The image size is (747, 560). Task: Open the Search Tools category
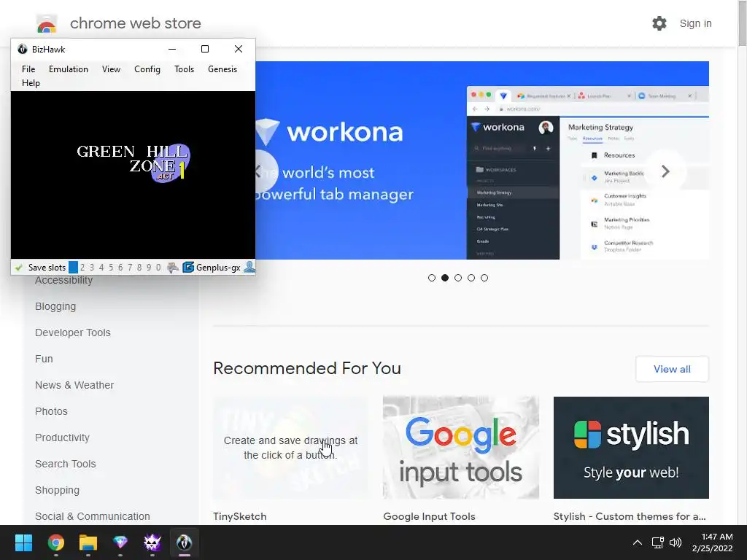pyautogui.click(x=65, y=464)
